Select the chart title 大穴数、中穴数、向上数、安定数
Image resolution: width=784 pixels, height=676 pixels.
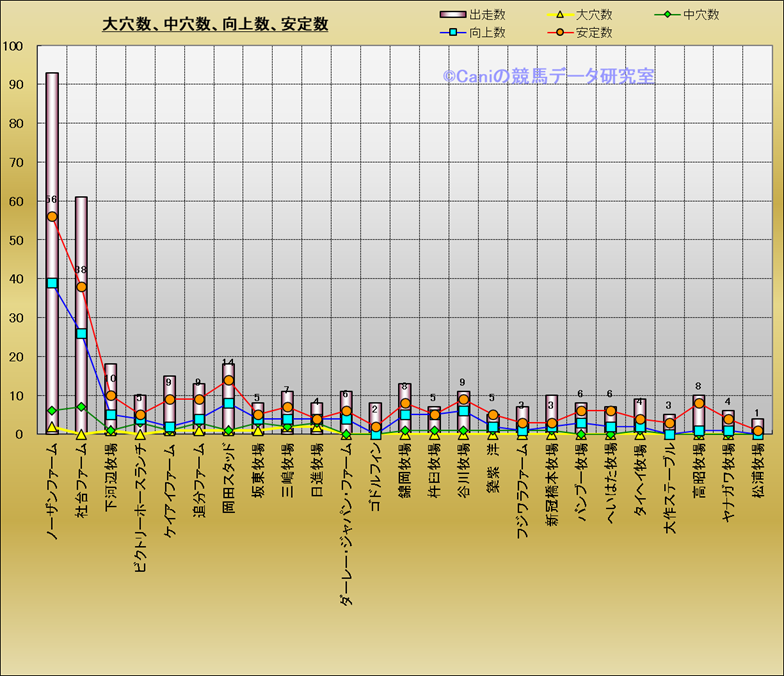pos(215,24)
